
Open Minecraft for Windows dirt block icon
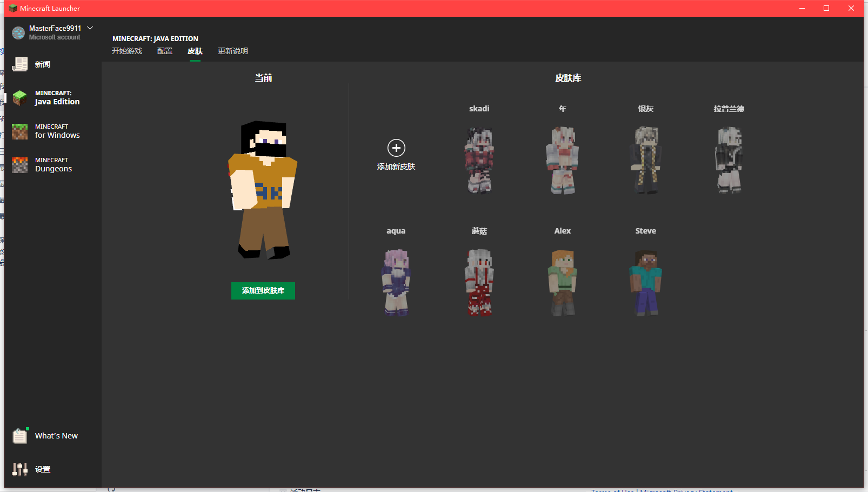pos(20,131)
